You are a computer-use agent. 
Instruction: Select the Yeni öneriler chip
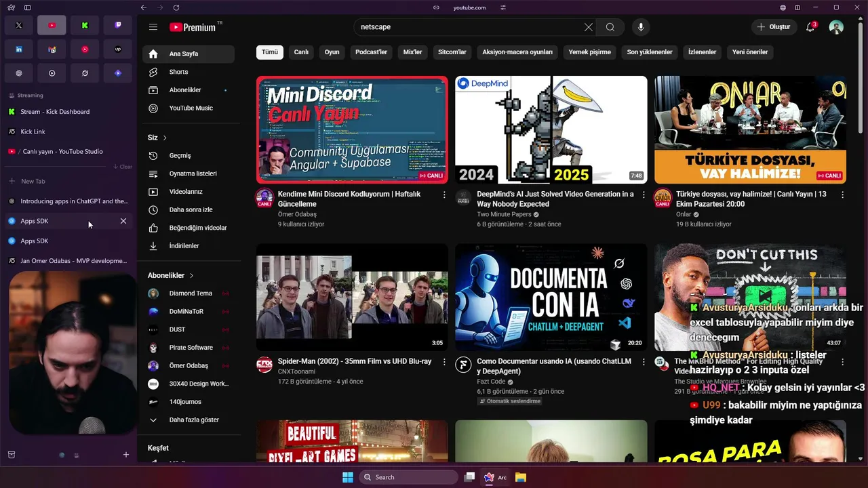coord(750,52)
